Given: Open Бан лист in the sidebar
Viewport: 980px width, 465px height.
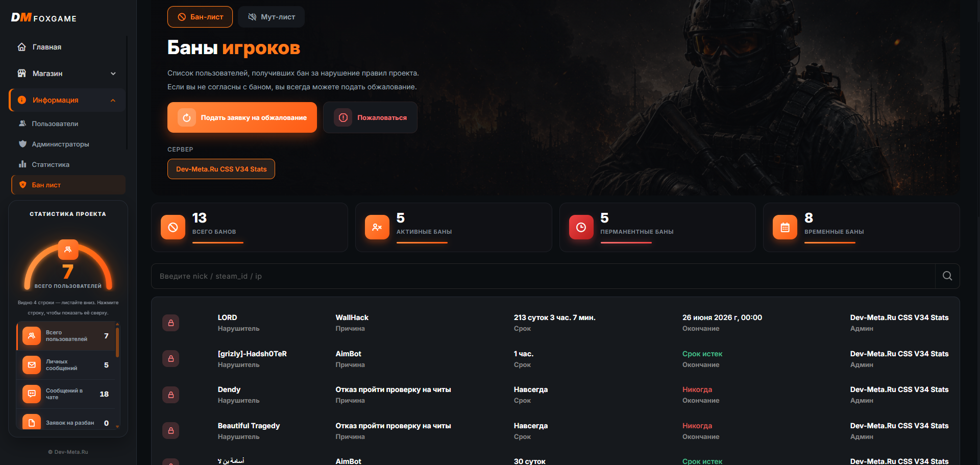Looking at the screenshot, I should click(68, 185).
